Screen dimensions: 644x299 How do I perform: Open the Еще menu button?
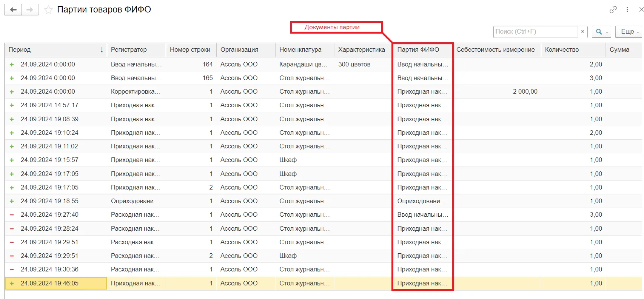(629, 32)
